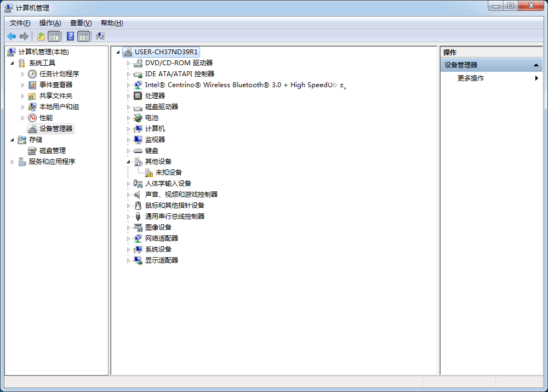This screenshot has width=548, height=392.
Task: Select the Intel Centrino Wireless Bluetooth entry
Action: pos(246,85)
